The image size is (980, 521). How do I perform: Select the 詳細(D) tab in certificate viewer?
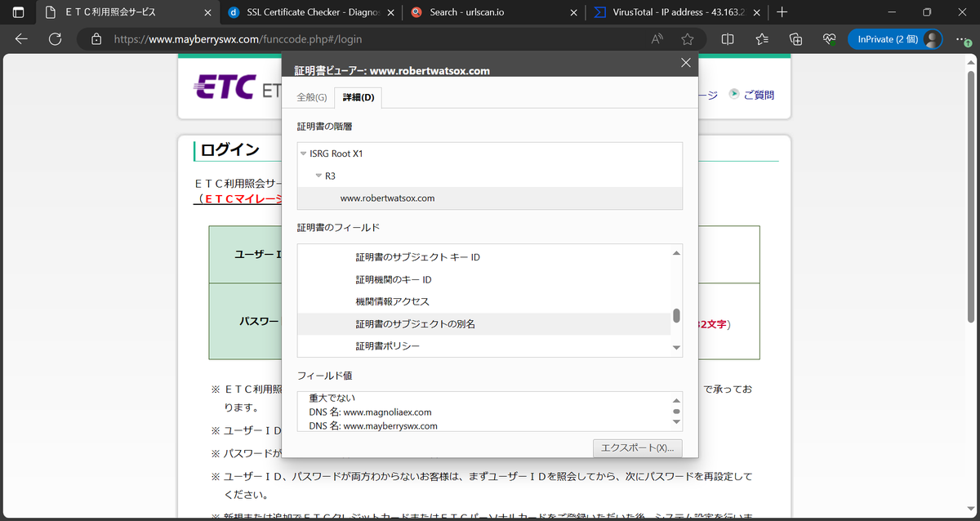click(359, 97)
